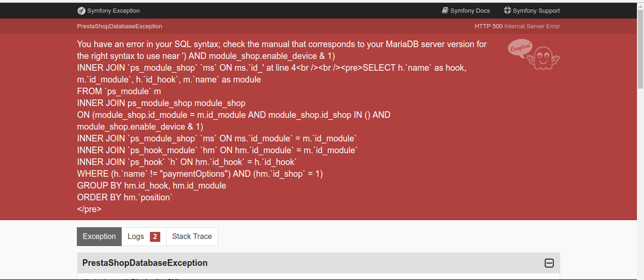The width and height of the screenshot is (644, 280).
Task: Click the vertical scrollbar thumb
Action: (640, 47)
